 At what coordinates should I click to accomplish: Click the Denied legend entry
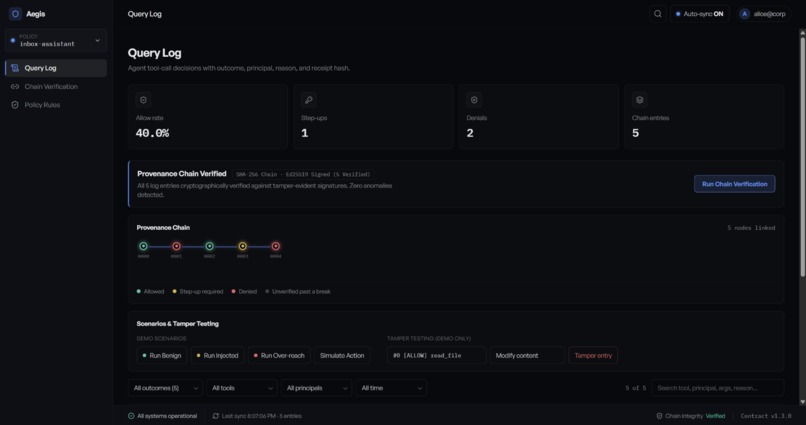point(244,291)
